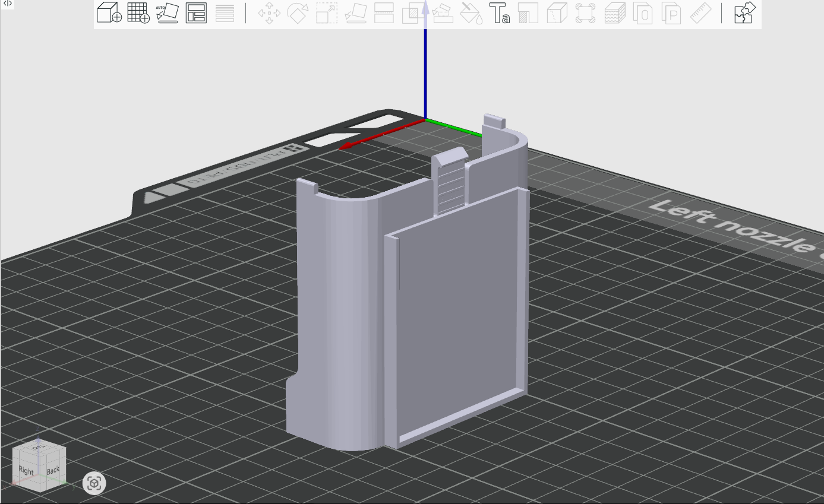Pick the paint bucket color painting tool

click(472, 13)
